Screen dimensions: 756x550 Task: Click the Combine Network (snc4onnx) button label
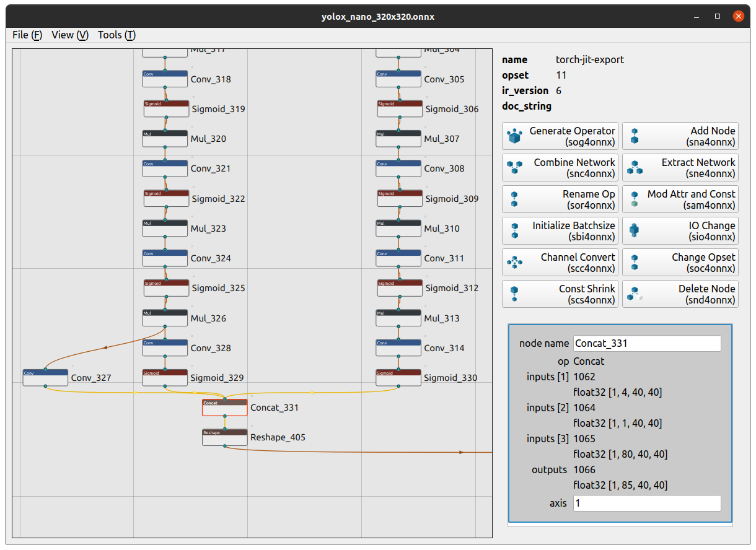click(x=574, y=168)
